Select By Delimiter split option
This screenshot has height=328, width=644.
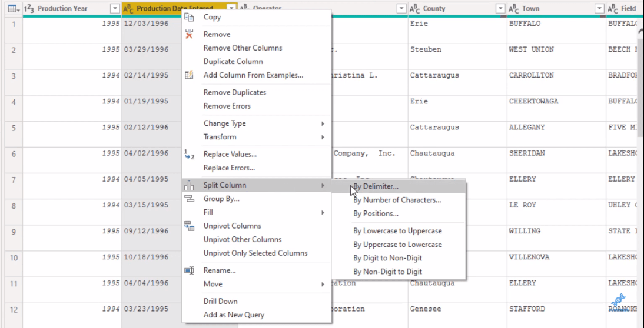point(399,186)
